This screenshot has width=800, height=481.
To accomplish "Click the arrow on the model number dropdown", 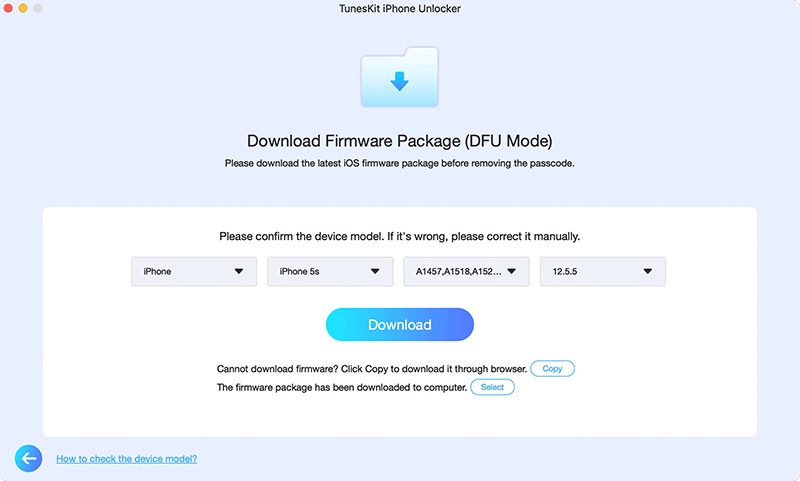I will click(512, 271).
